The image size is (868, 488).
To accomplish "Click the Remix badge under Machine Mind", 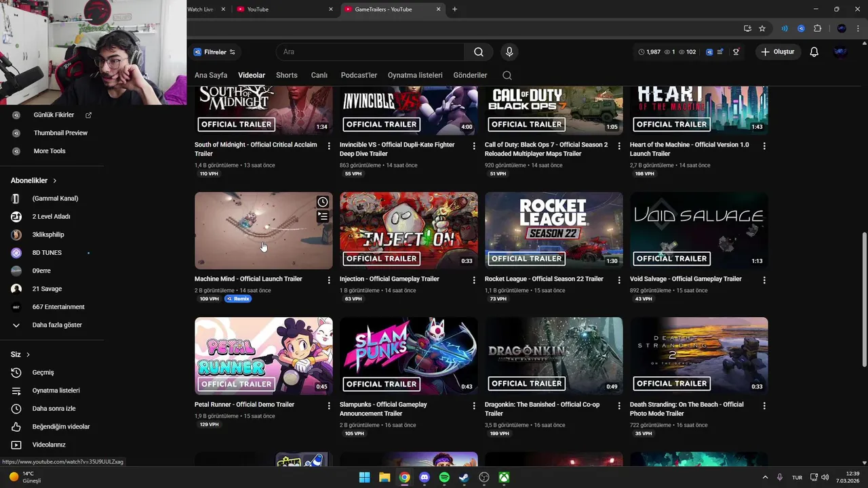I will tap(238, 299).
